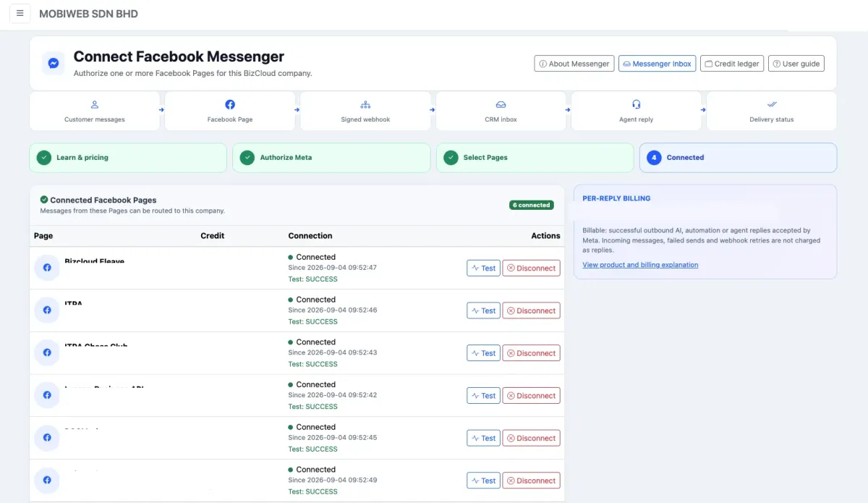Click the CRM inbox flow card
The image size is (868, 503).
[x=501, y=111]
